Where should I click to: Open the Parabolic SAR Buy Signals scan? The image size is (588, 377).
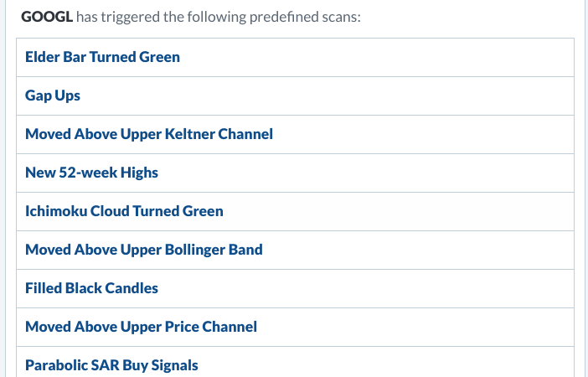111,365
